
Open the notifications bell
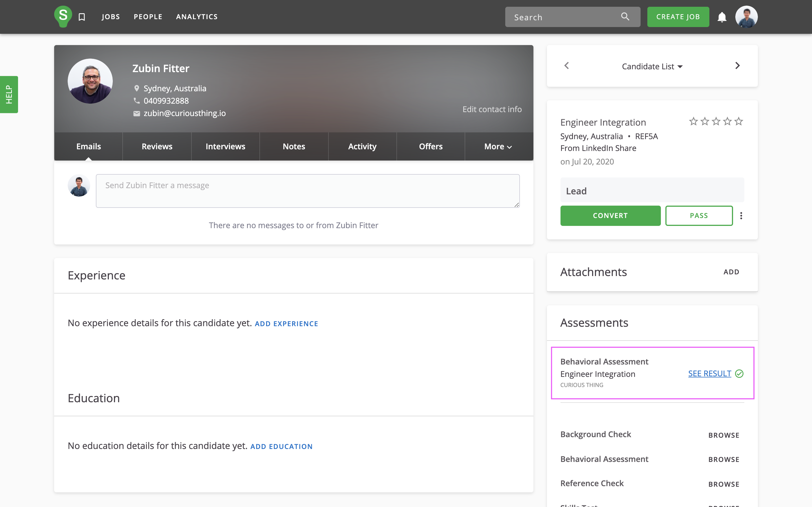722,17
